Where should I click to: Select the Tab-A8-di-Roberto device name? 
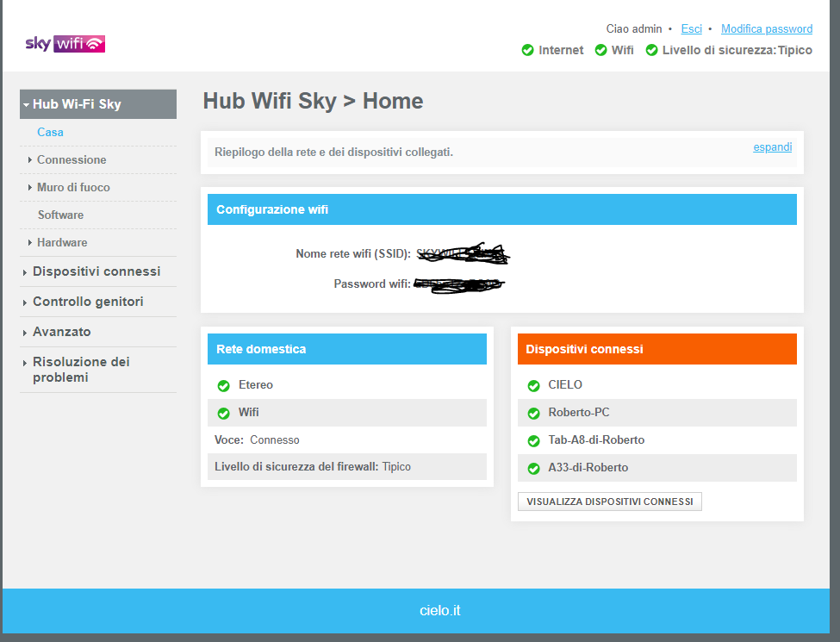click(596, 440)
